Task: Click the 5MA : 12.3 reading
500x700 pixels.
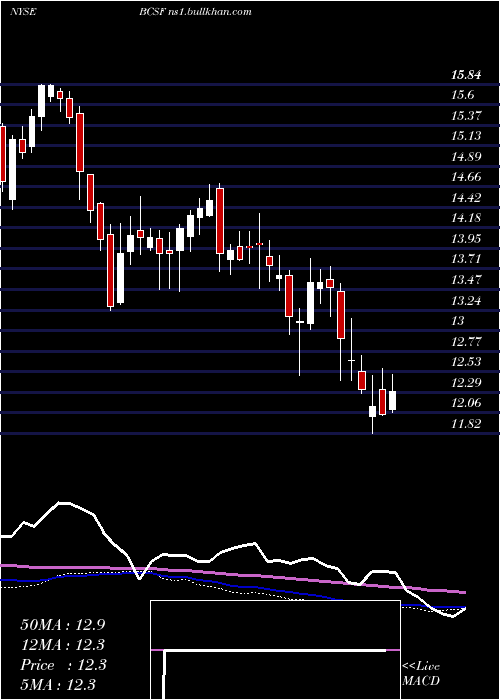Action: (58, 685)
